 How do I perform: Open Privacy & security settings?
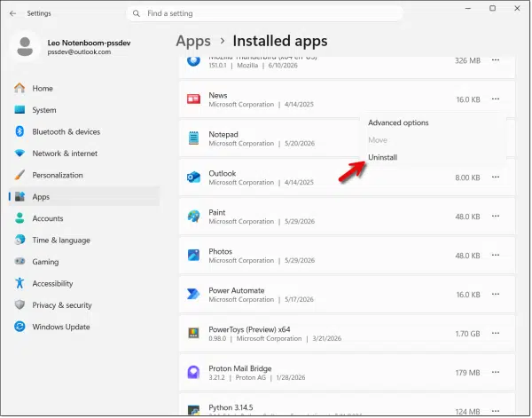click(x=84, y=305)
